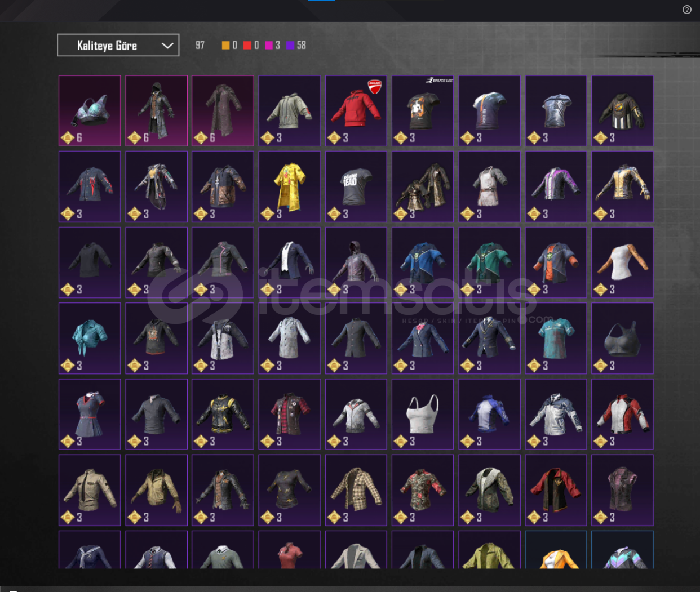This screenshot has width=700, height=592.
Task: Select the black shirt with gold lightning pattern
Action: pyautogui.click(x=289, y=491)
